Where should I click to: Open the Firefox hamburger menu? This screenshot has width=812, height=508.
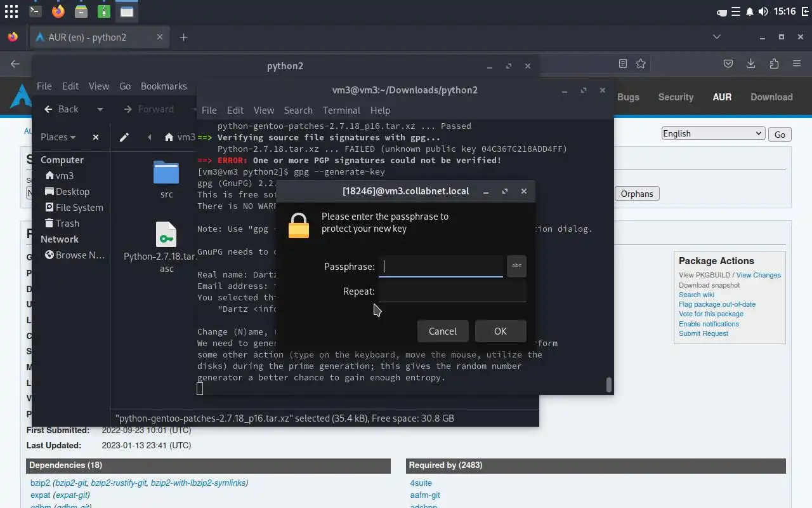pos(797,63)
